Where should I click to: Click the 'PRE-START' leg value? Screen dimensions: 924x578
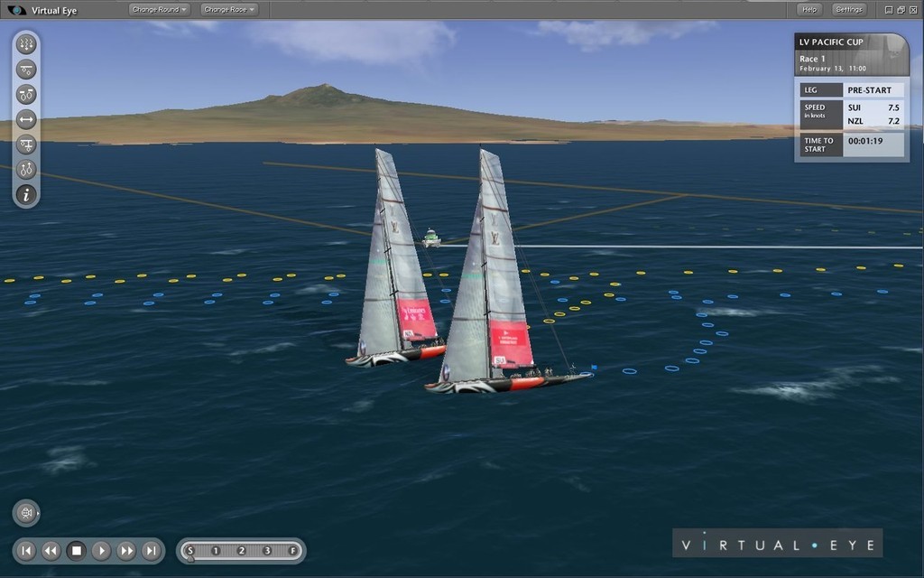pos(869,90)
